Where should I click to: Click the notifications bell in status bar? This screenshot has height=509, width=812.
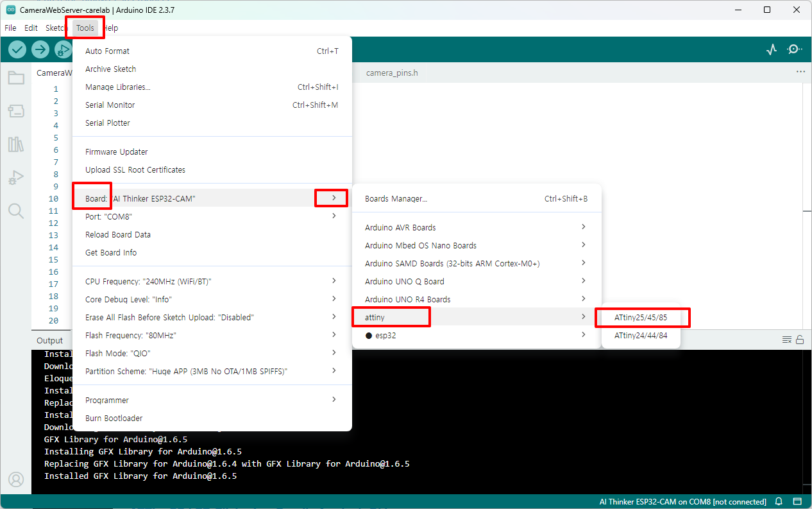pyautogui.click(x=779, y=502)
